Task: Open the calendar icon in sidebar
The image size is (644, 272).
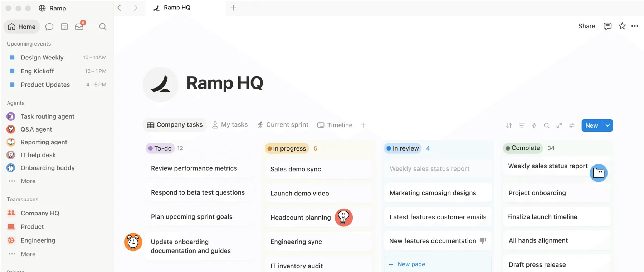Action: click(64, 27)
